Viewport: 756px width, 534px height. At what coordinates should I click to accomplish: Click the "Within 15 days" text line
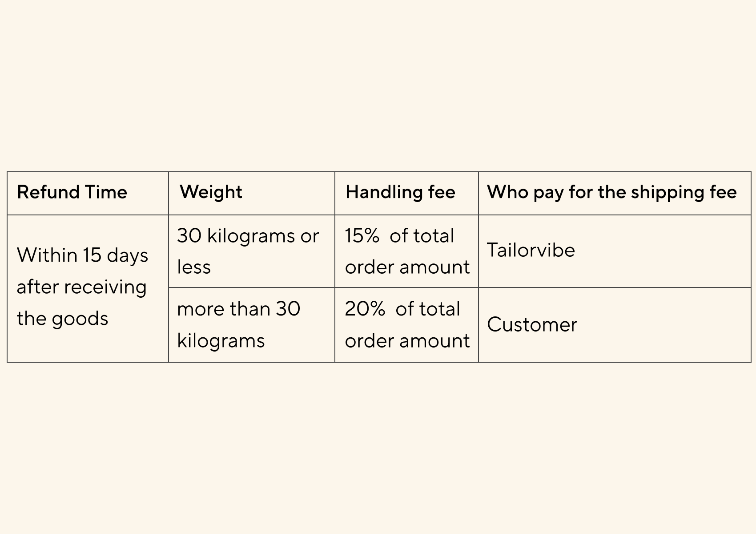point(82,255)
